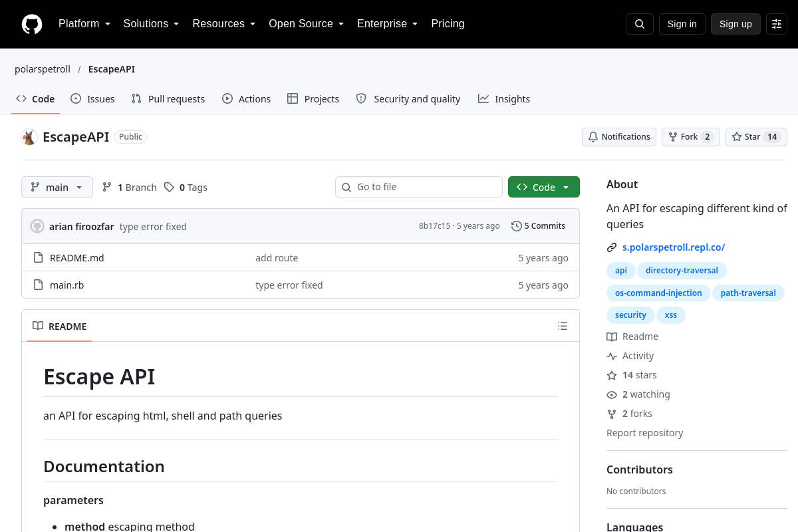Image resolution: width=798 pixels, height=532 pixels.
Task: Open the green Code dropdown
Action: [x=544, y=187]
